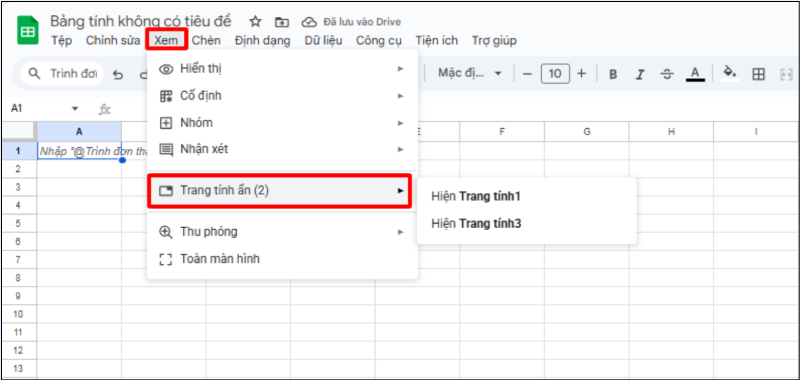Click the cloud saved status icon
This screenshot has height=381, width=800.
[309, 22]
